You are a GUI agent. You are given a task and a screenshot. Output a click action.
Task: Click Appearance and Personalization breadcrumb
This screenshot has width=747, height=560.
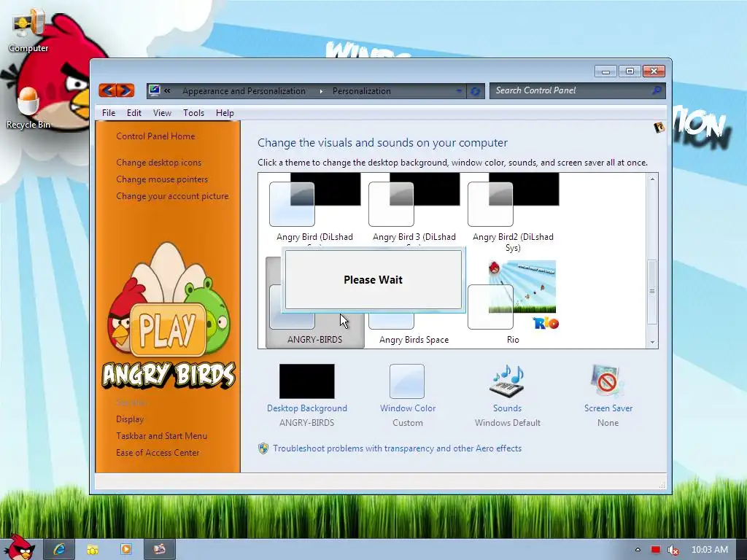244,91
